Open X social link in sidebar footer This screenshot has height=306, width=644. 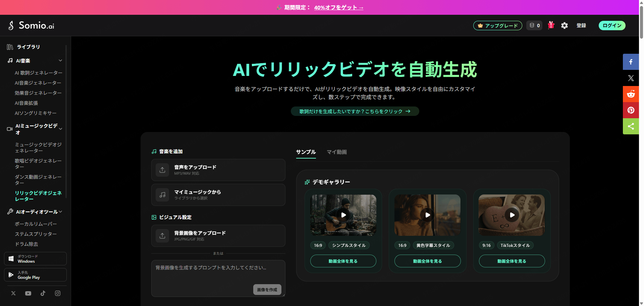13,293
